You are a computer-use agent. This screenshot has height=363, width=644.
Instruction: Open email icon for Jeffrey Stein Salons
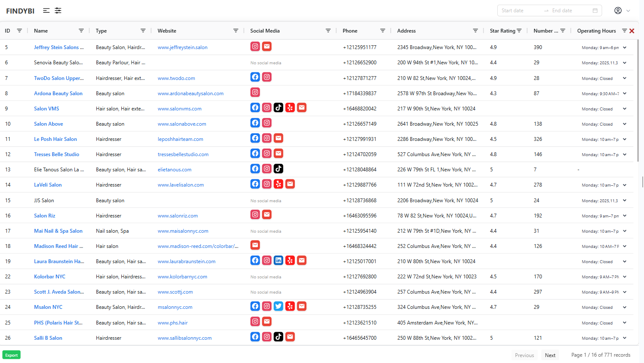point(267,47)
